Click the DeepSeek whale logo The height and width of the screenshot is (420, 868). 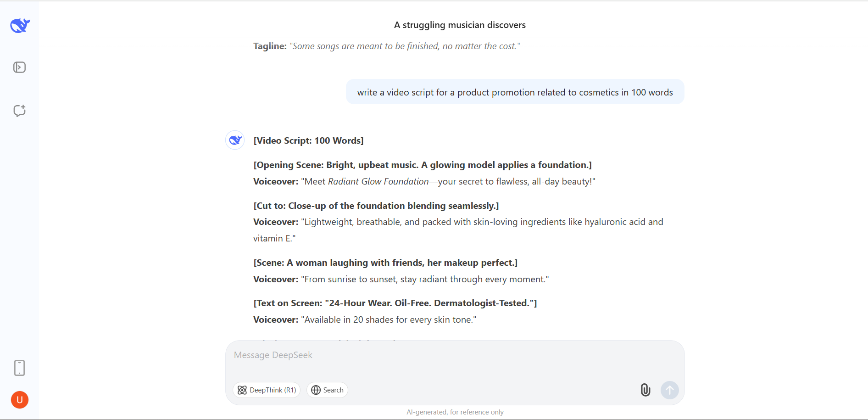point(19,26)
